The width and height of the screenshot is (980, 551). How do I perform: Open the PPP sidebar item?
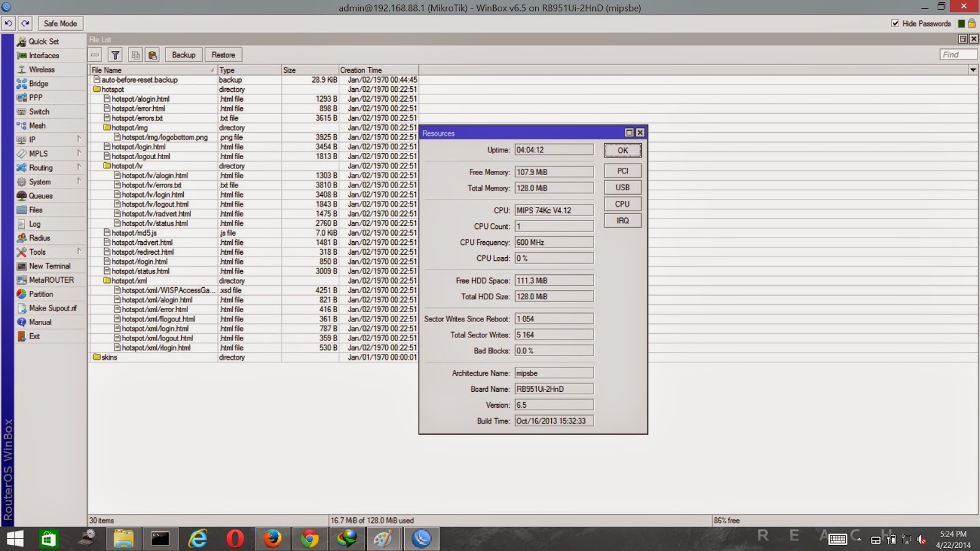pos(50,97)
